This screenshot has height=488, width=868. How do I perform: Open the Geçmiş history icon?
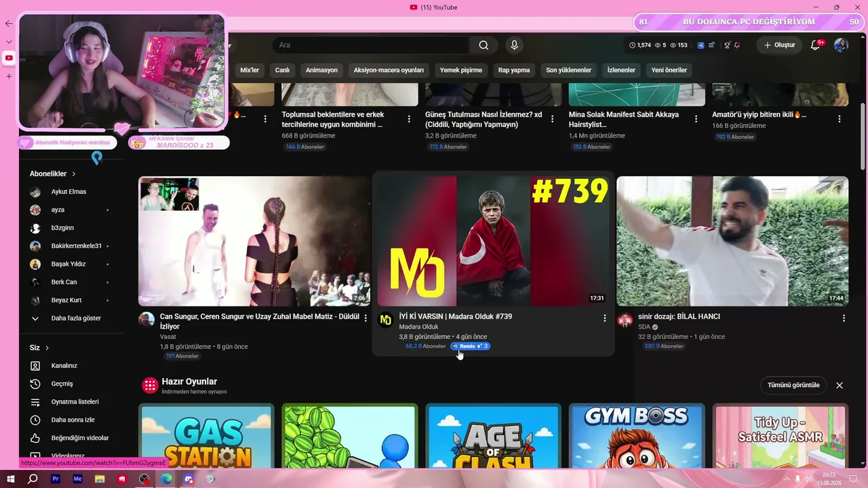tap(35, 384)
